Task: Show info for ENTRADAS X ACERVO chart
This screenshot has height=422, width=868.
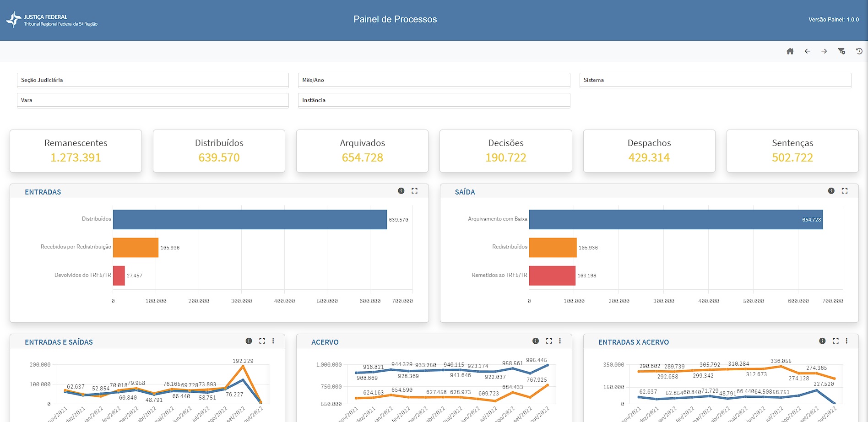Action: point(822,341)
